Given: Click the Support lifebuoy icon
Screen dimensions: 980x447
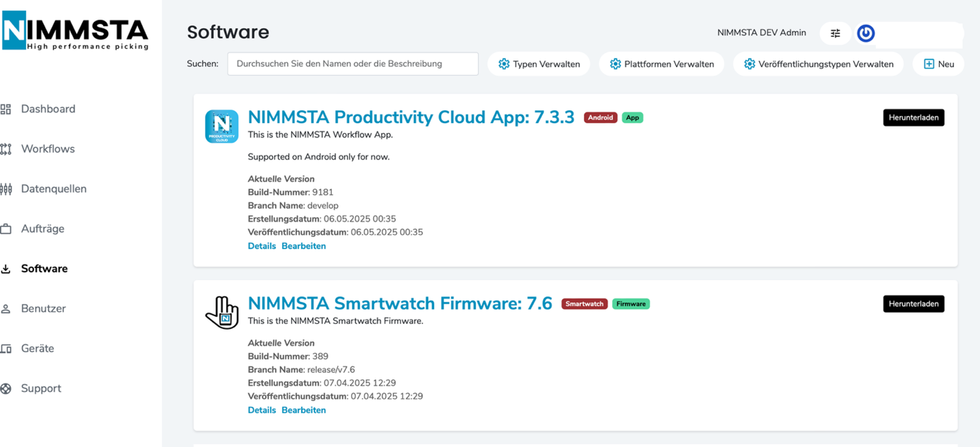Looking at the screenshot, I should 6,389.
